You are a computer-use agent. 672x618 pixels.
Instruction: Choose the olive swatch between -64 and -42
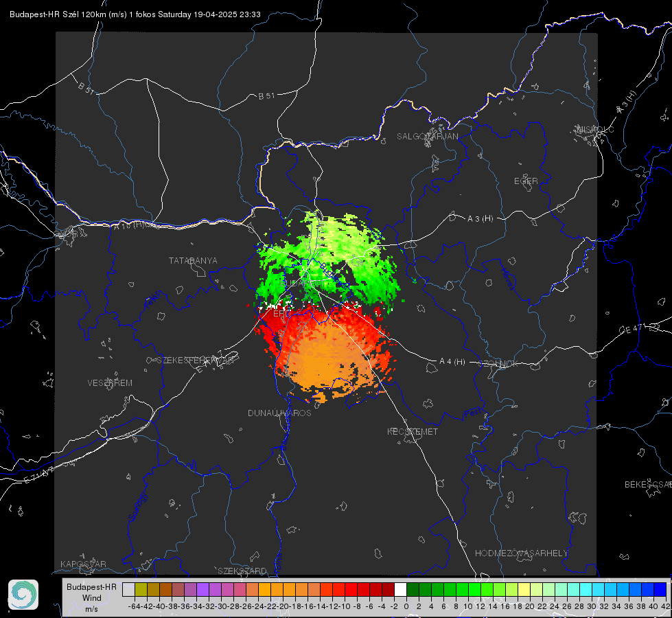click(141, 589)
